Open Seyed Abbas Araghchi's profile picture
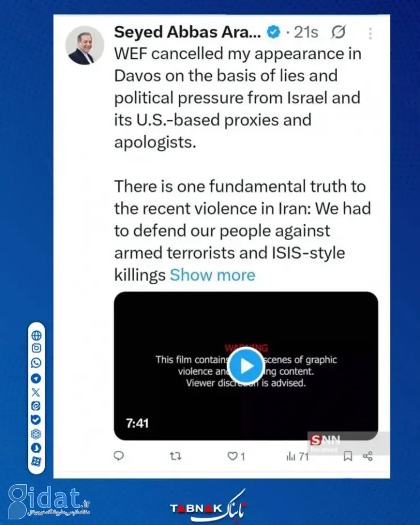Screen dimensions: 420x525 (85, 45)
